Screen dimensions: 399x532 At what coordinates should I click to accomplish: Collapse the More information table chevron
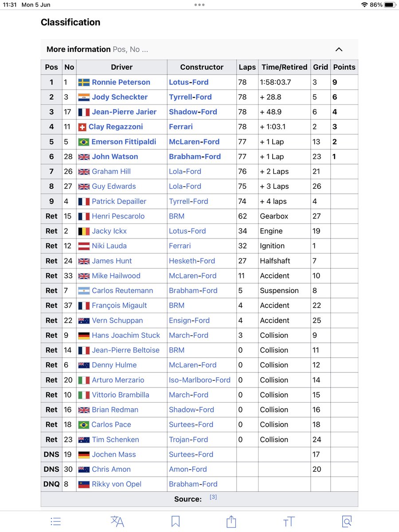click(339, 49)
